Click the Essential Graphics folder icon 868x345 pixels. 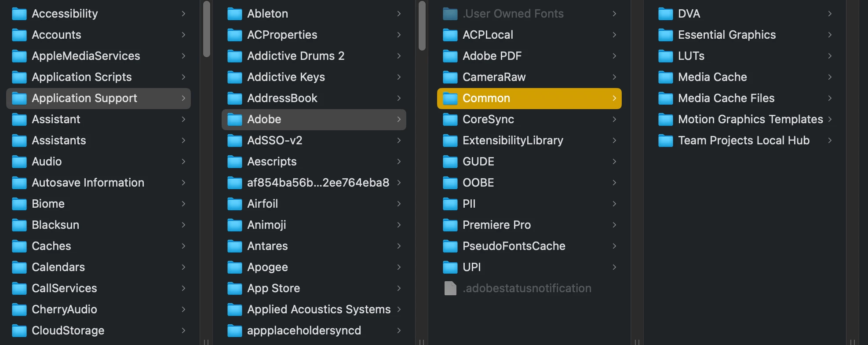point(665,35)
